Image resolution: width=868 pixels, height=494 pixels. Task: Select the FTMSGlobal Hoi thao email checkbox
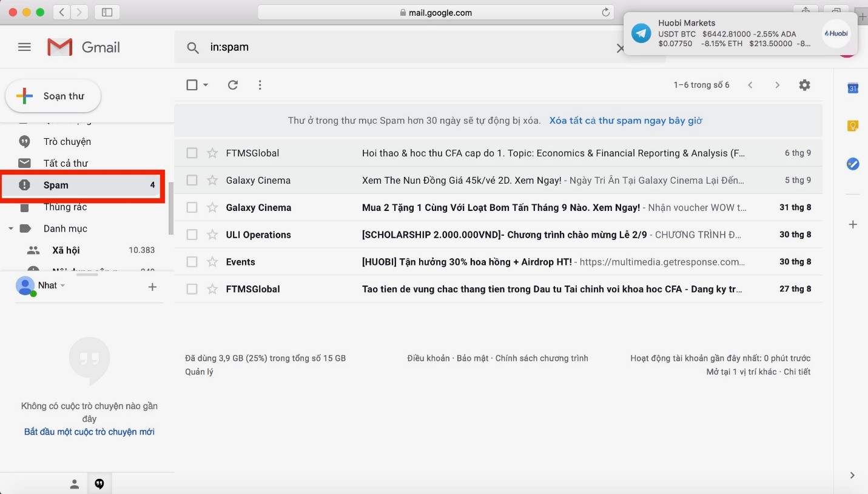click(192, 153)
